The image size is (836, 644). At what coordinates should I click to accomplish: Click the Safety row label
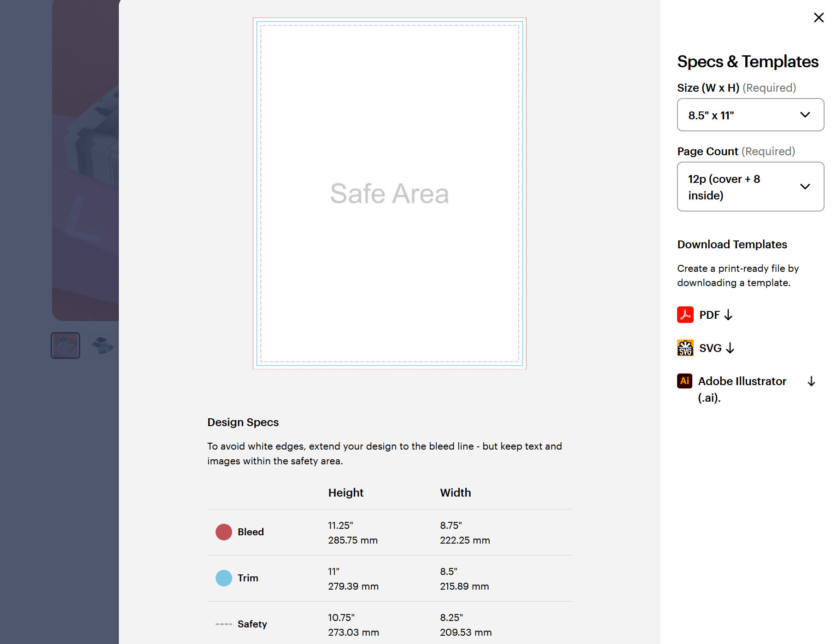click(x=252, y=624)
